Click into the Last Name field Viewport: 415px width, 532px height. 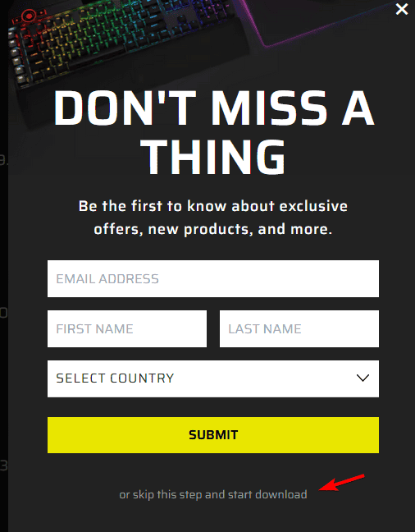point(299,328)
